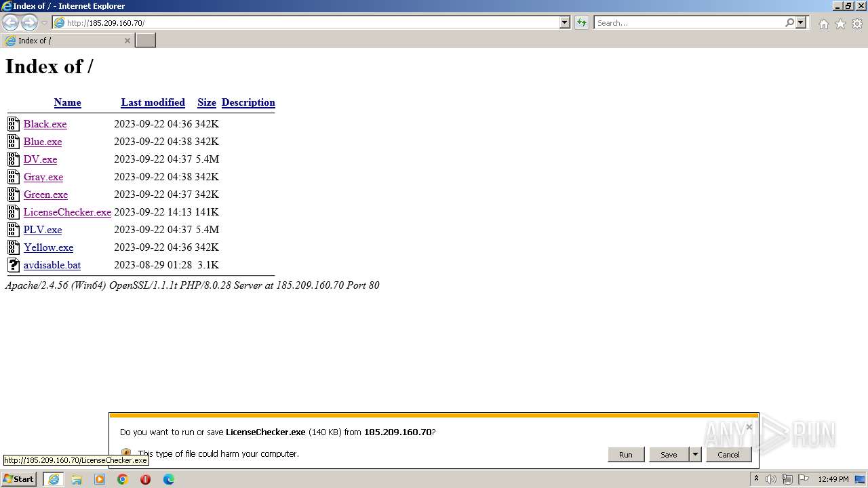Click the volume speaker tray icon

tap(771, 479)
